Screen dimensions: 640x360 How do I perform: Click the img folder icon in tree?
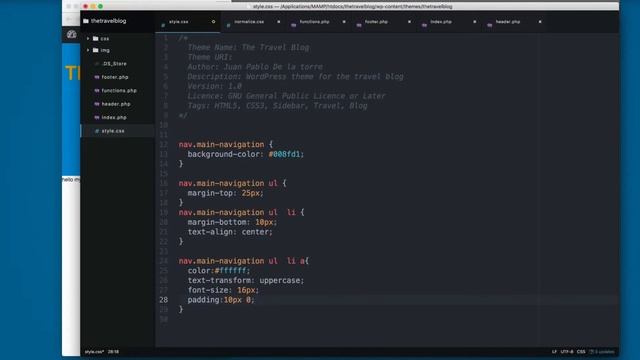coord(96,50)
